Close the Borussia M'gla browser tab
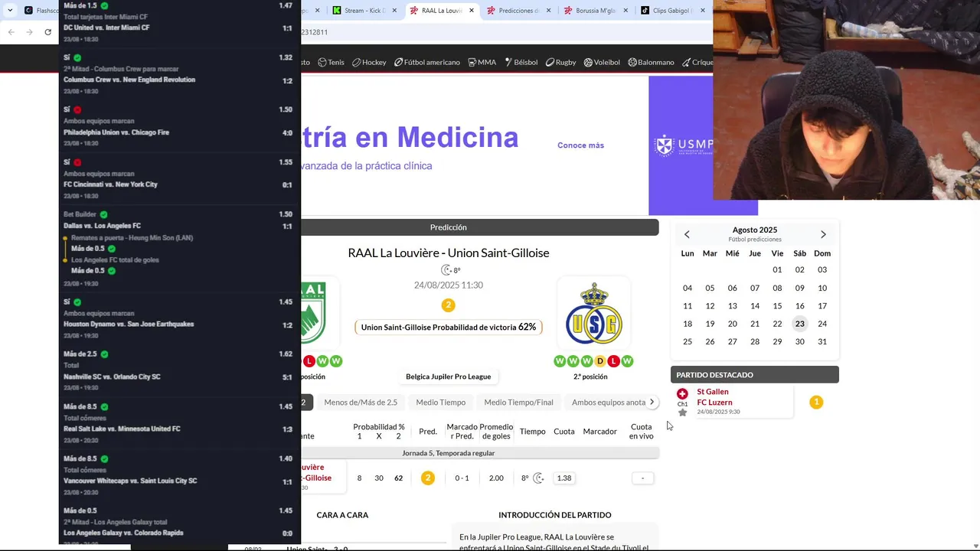This screenshot has width=980, height=551. 626,11
